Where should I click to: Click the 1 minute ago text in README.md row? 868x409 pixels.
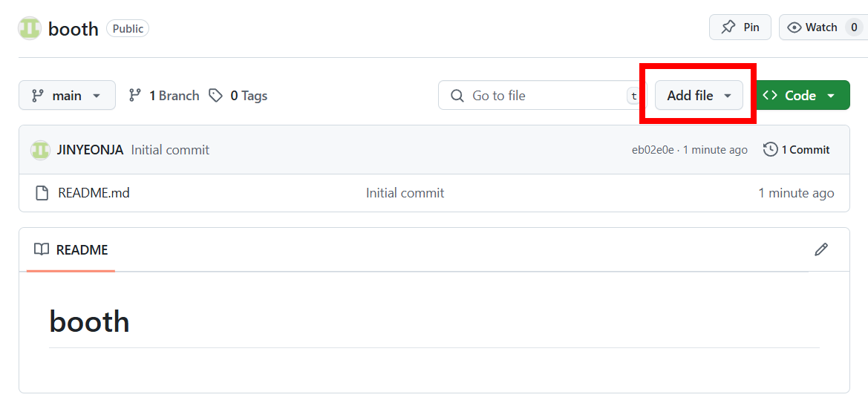pos(796,193)
